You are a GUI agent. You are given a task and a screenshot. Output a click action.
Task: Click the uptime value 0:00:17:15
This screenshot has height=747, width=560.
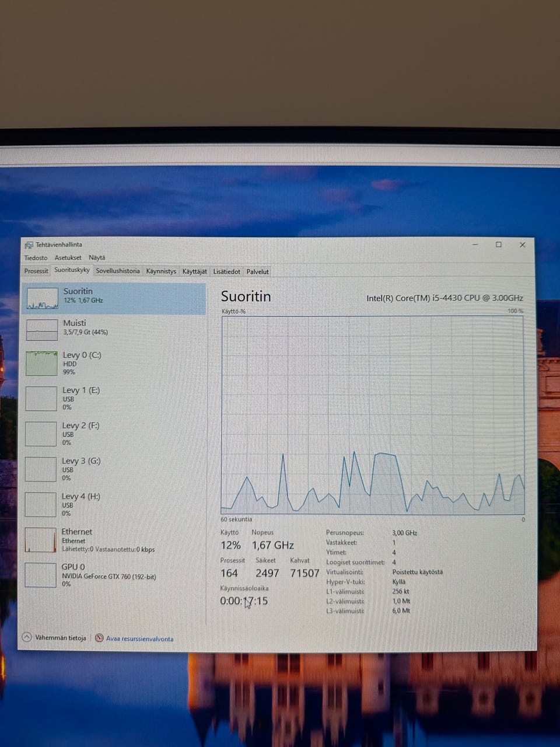244,601
